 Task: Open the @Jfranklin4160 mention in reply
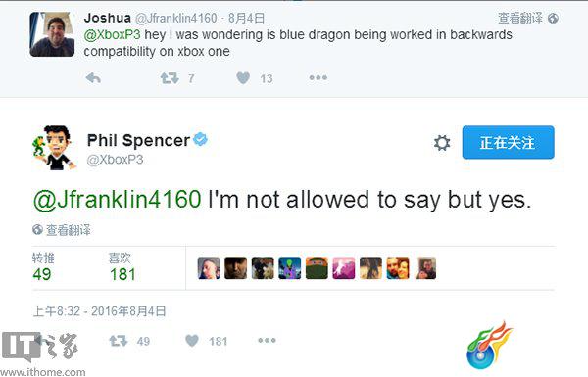pyautogui.click(x=118, y=199)
